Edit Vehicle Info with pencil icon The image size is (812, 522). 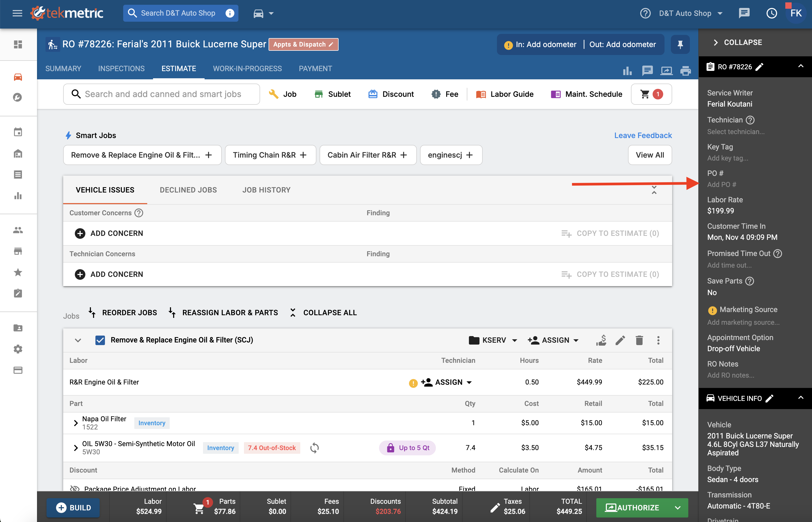coord(769,398)
